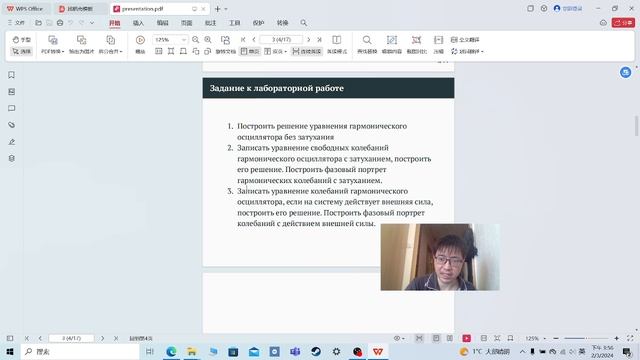The image size is (640, 360).
Task: Open the 125% zoom combo box
Action: [170, 40]
